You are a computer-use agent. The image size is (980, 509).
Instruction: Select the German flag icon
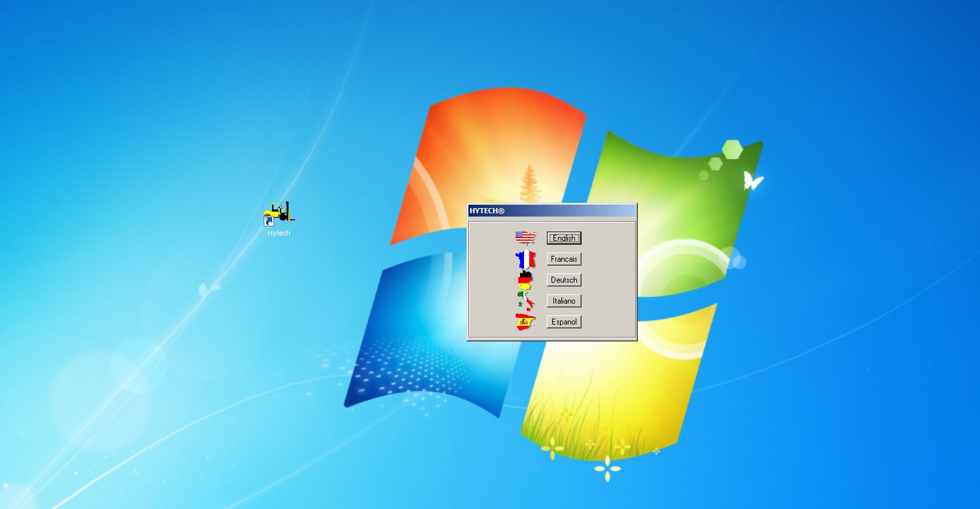click(x=525, y=280)
